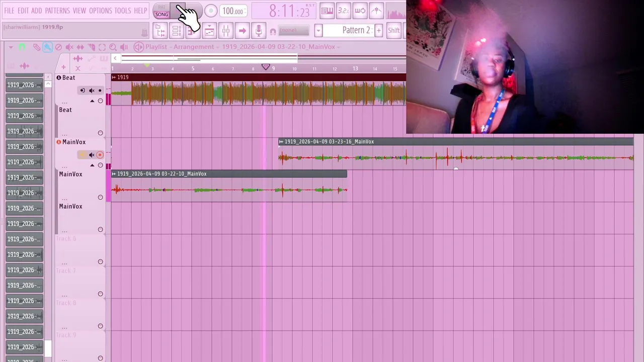The image size is (644, 362).
Task: Toggle the loop recording icon
Action: (x=360, y=11)
